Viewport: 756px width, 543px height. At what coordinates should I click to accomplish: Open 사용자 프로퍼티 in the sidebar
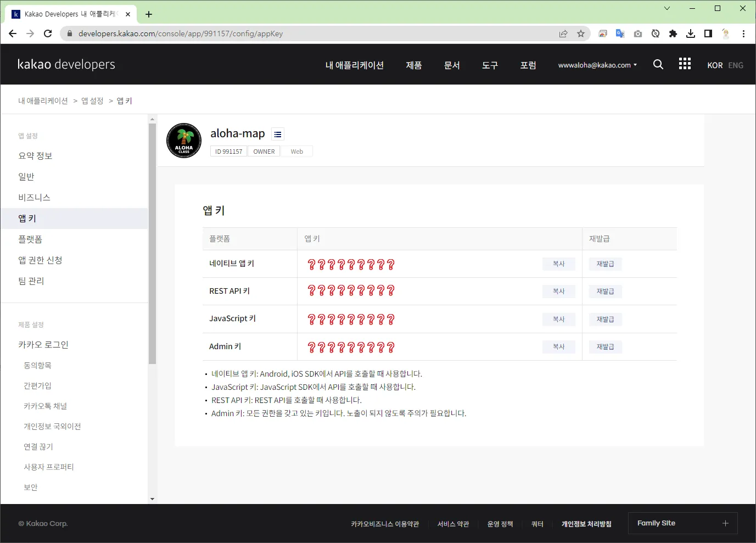pyautogui.click(x=48, y=467)
